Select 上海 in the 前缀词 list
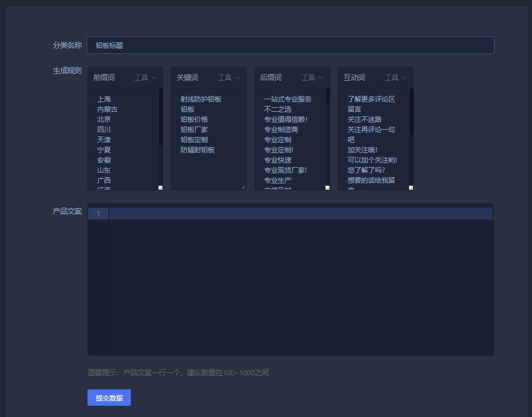The image size is (532, 417). pyautogui.click(x=104, y=98)
